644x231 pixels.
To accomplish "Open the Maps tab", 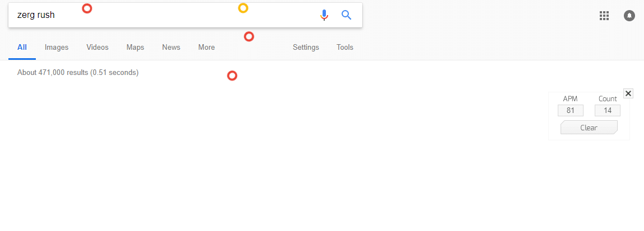I will pos(135,47).
